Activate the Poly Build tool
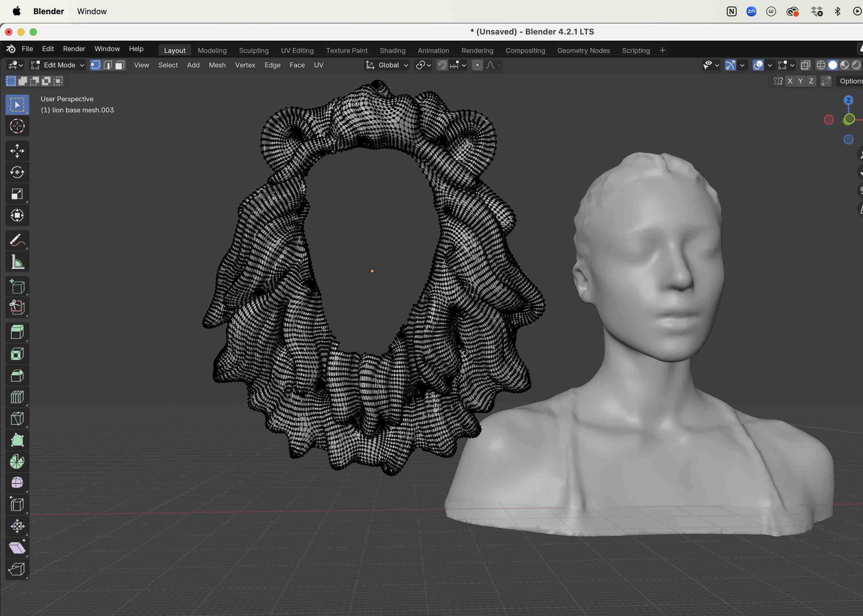Viewport: 863px width, 616px height. (17, 440)
